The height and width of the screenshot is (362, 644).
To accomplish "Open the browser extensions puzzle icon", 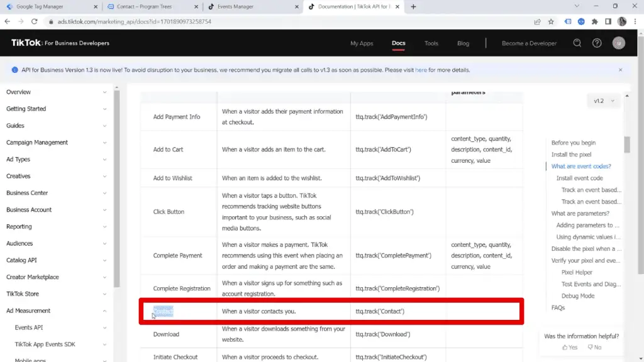I will [x=594, y=21].
